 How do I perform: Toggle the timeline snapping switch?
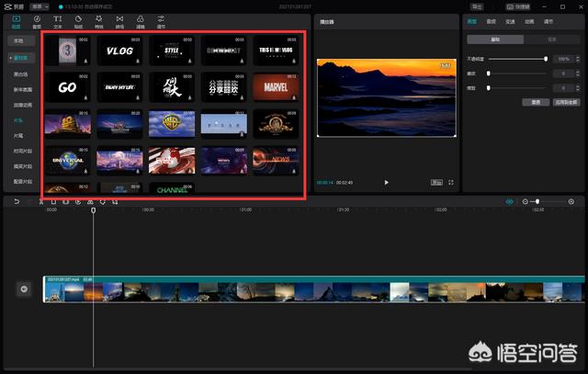point(510,201)
